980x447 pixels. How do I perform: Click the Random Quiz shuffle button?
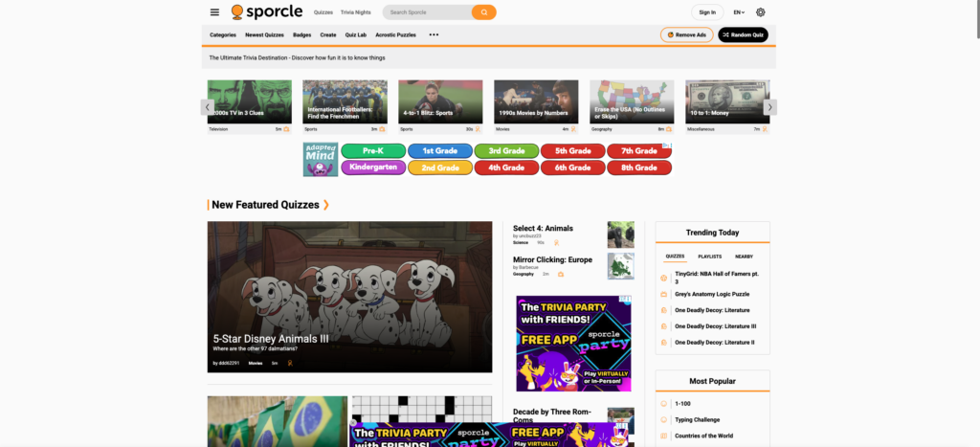743,34
